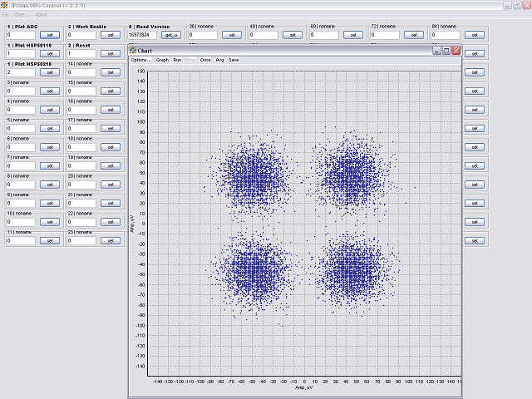Focus the Work Enable value field
Screen dimensions: 532x399
tap(81, 35)
